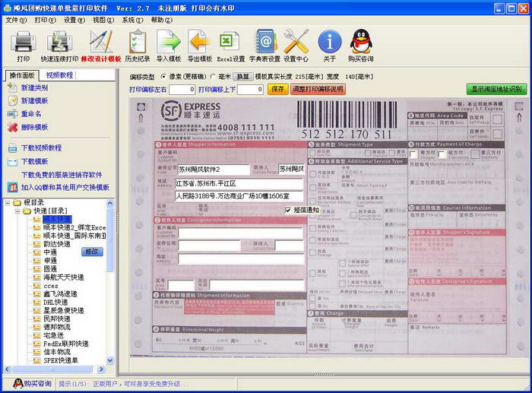Collapse the 根目录 tree node

pos(8,203)
